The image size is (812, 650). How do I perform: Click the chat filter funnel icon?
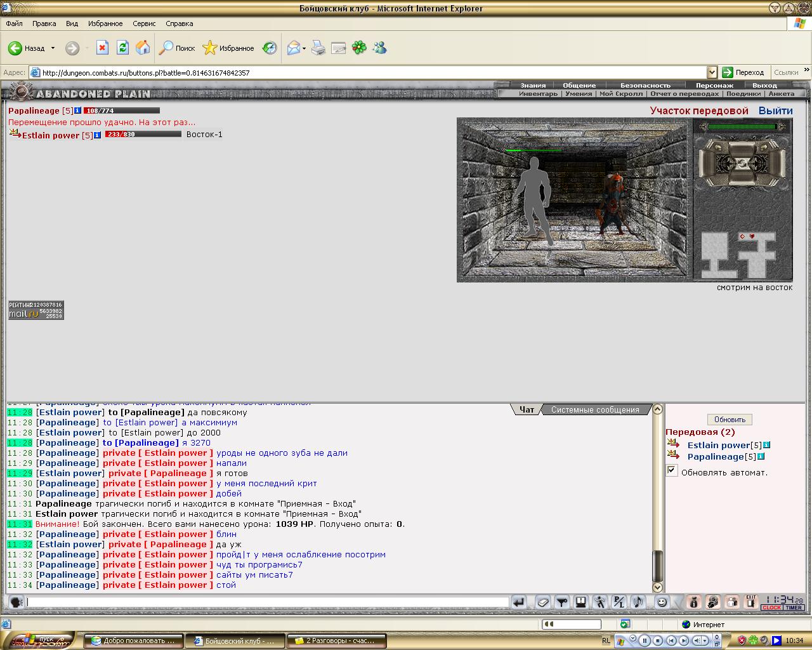pyautogui.click(x=561, y=602)
